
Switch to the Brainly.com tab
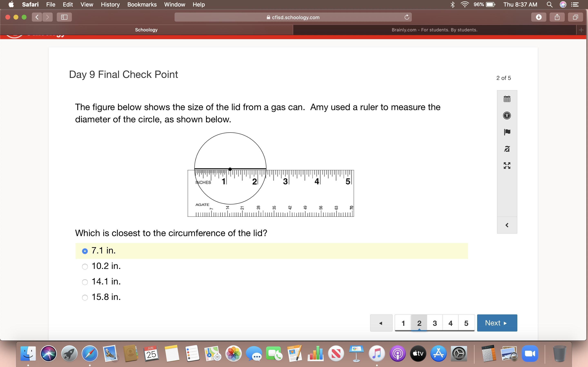tap(434, 30)
